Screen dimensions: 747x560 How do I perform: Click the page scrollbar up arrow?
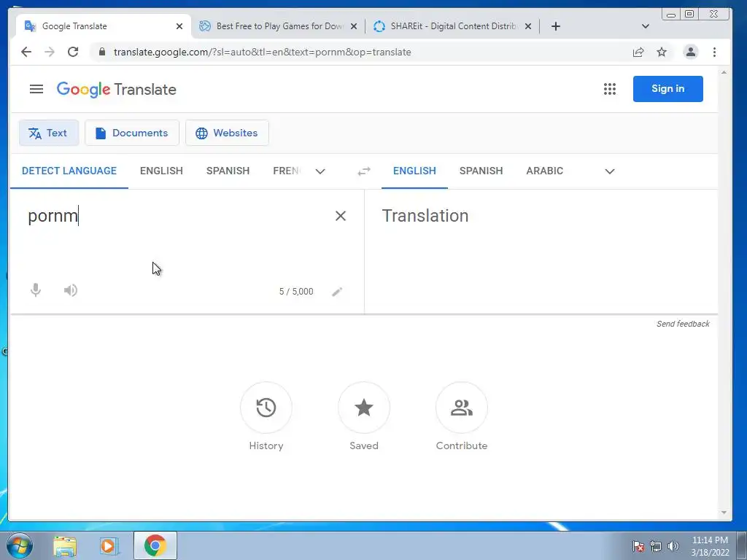724,72
